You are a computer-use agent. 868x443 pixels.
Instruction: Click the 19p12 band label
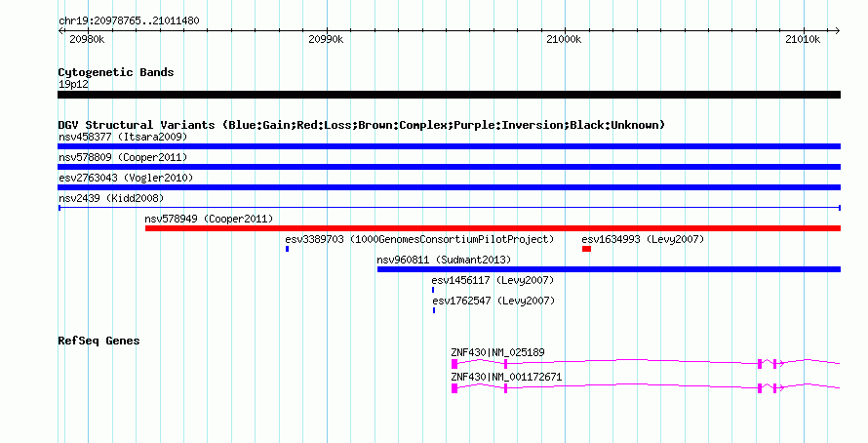point(73,85)
